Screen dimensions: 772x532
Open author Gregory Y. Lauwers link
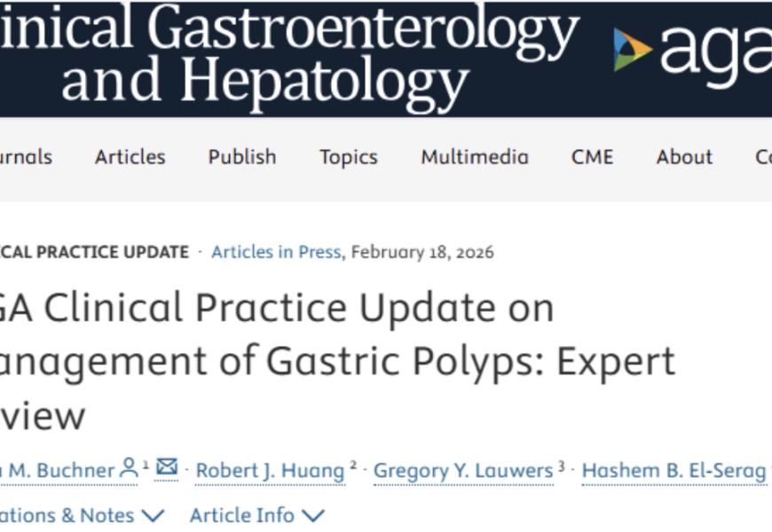pyautogui.click(x=463, y=470)
